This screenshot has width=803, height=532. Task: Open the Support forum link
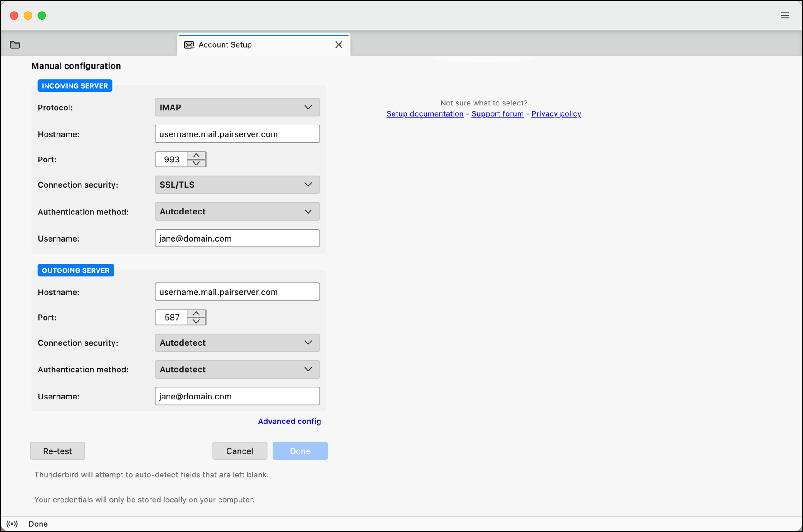497,113
